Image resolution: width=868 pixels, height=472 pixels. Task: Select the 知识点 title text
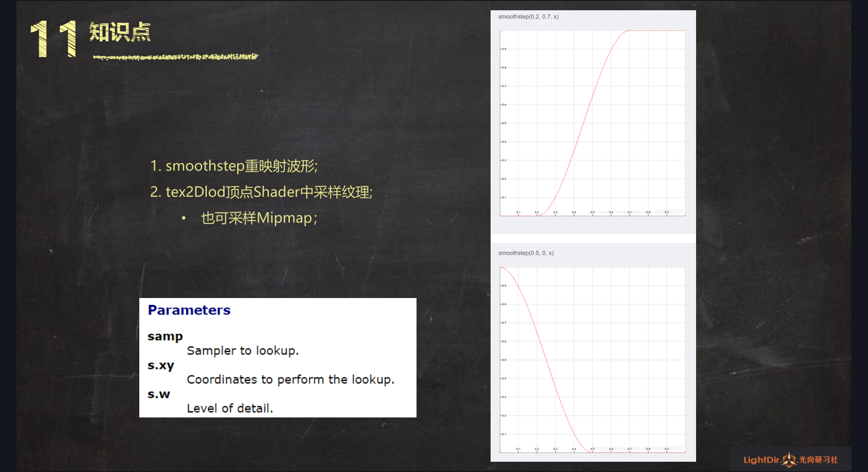120,32
